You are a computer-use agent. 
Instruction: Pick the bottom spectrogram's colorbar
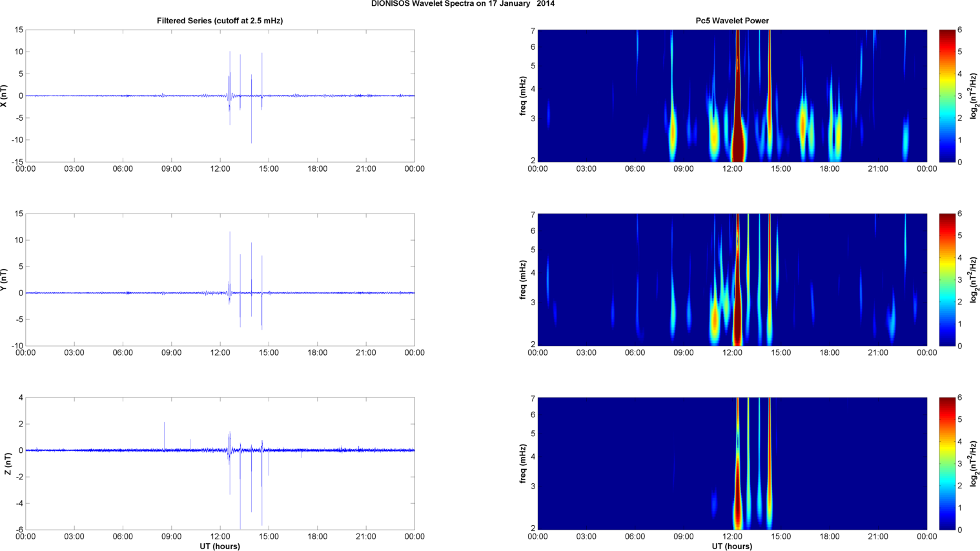pos(946,463)
